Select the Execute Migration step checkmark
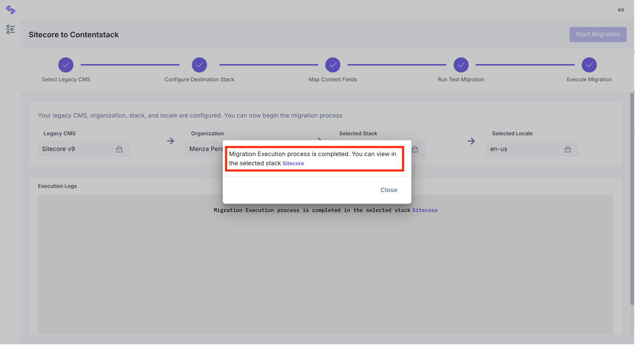 589,65
